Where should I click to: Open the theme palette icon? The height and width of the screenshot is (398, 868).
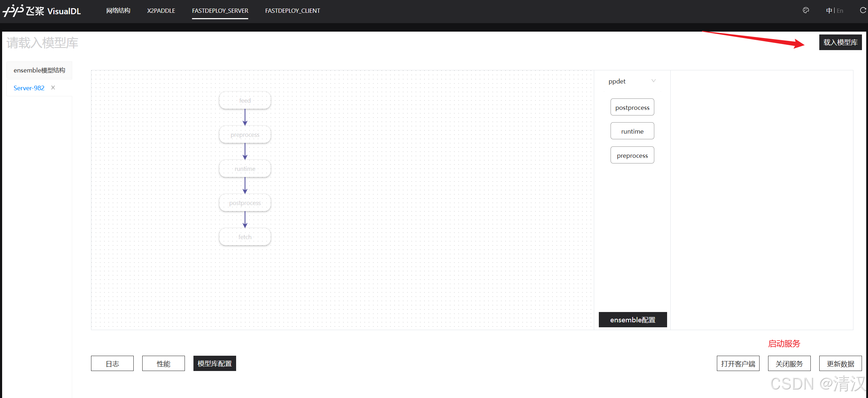click(806, 10)
